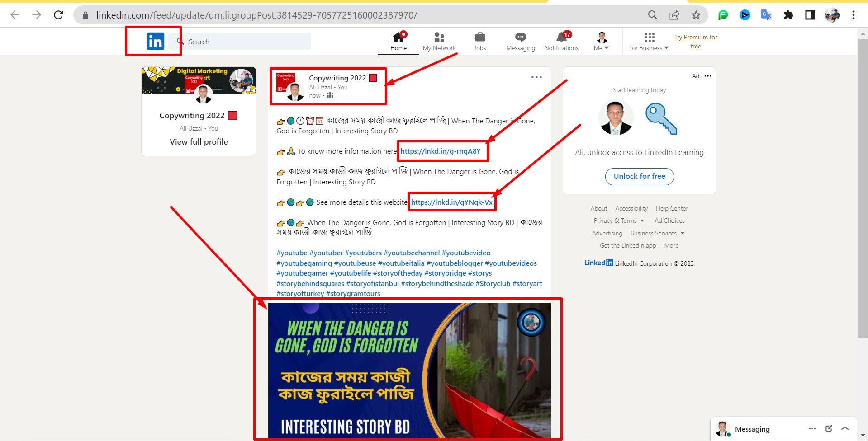Image resolution: width=868 pixels, height=441 pixels.
Task: Open the Jobs section
Action: [480, 42]
